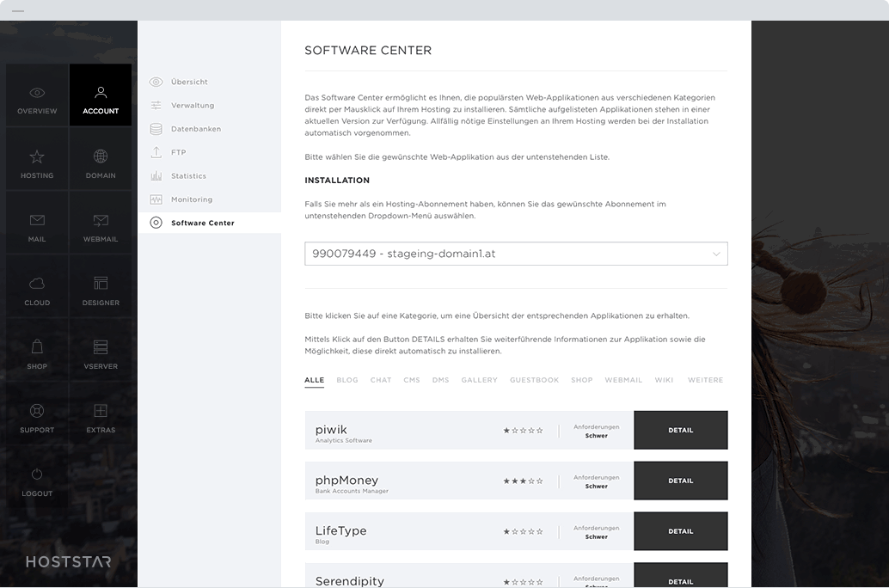Click the Hoststar logo
The height and width of the screenshot is (588, 889).
click(x=68, y=562)
